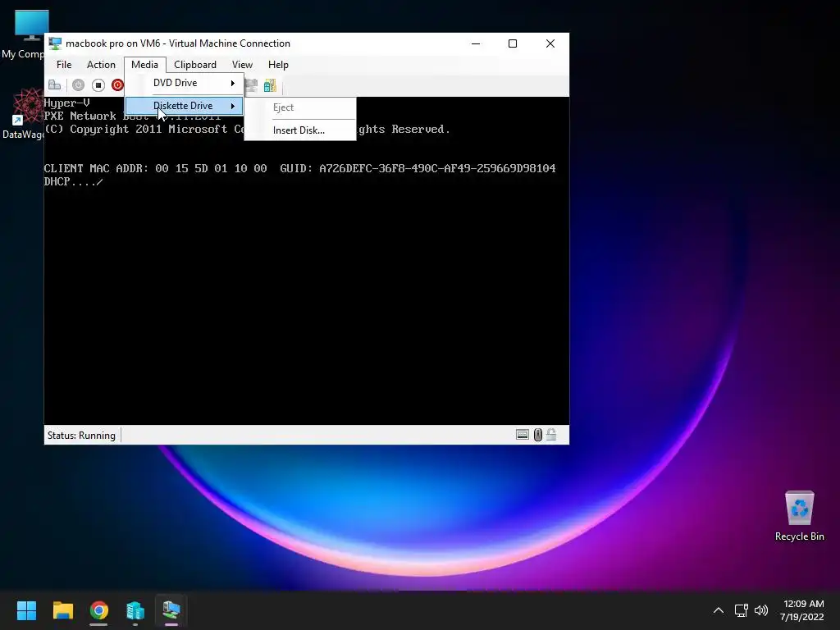This screenshot has height=630, width=840.
Task: Click the Virtual Machine Connection taskbar icon
Action: click(171, 610)
